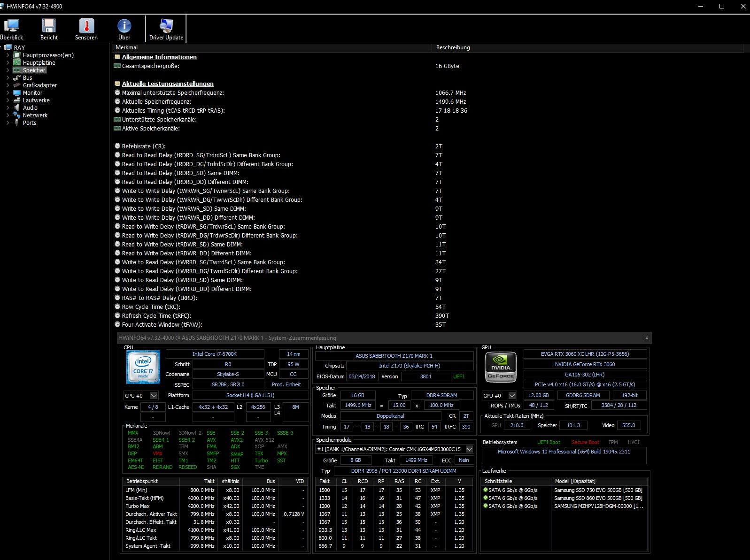Click green status icon of Samsung 750 EVO
The image size is (750, 560).
pos(486,490)
